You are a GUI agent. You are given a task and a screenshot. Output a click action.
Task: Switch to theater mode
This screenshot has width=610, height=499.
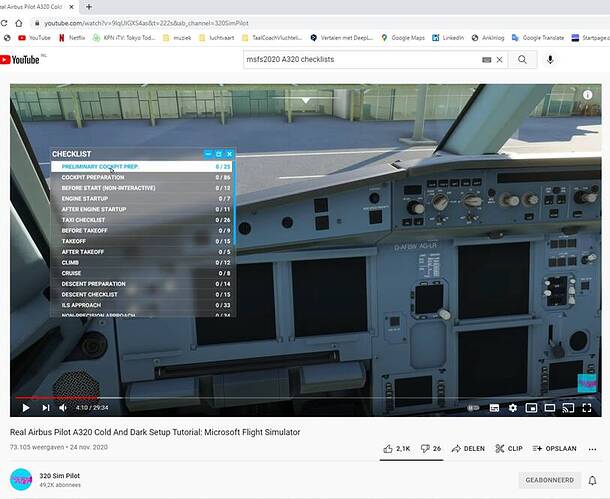550,408
